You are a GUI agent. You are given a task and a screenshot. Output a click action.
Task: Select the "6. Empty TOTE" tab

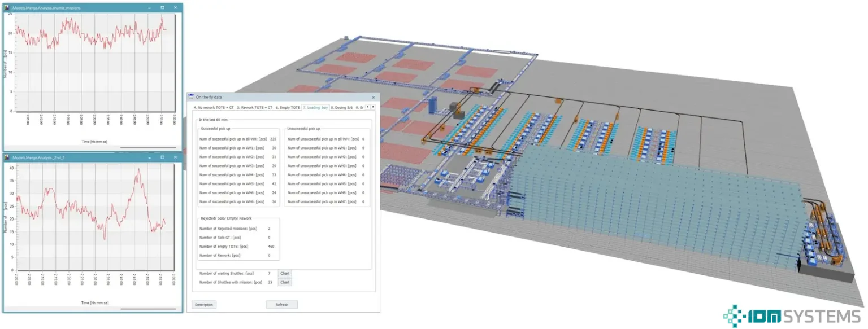pos(288,107)
